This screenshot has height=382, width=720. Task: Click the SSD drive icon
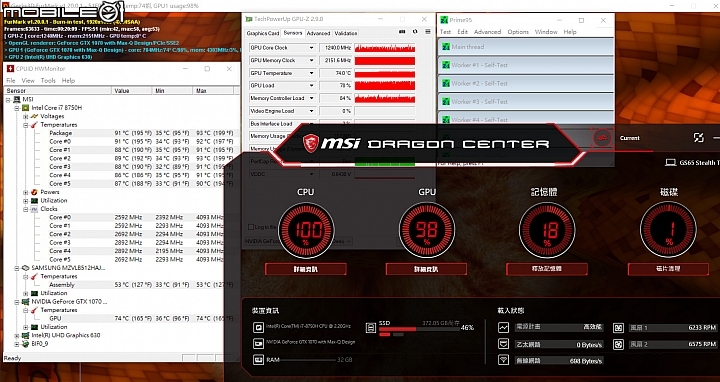coord(371,327)
